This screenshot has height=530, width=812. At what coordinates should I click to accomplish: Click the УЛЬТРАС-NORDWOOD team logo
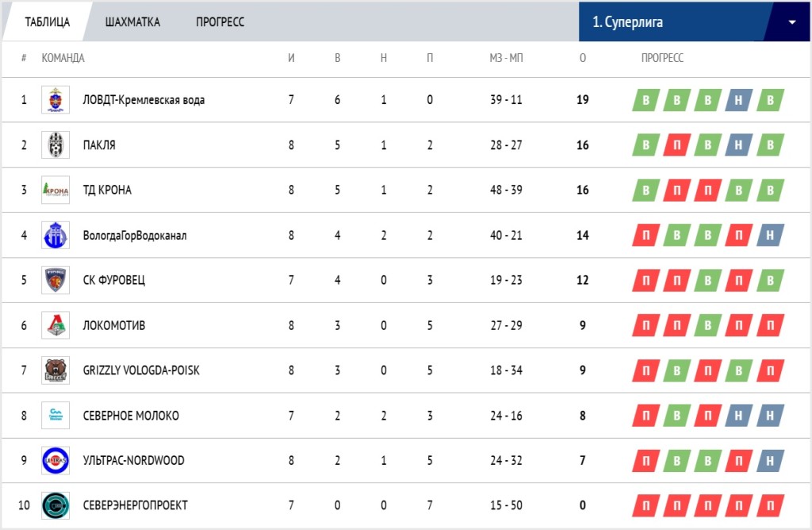pyautogui.click(x=56, y=460)
